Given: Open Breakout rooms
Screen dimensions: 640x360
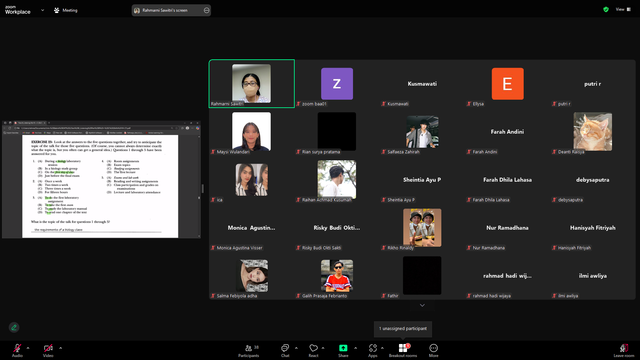Looking at the screenshot, I should tap(403, 350).
